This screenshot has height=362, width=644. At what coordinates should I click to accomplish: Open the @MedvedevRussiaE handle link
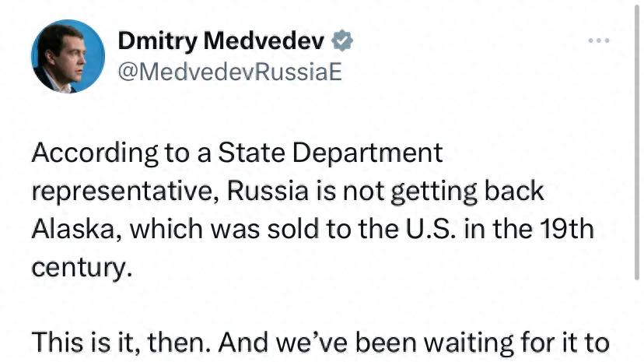click(229, 71)
